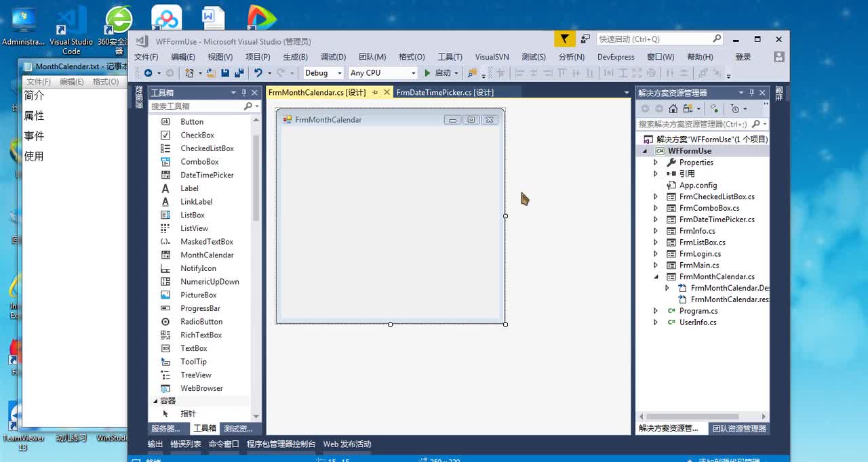Open the 文件(F) menu in Visual Studio
Image resolution: width=868 pixels, height=462 pixels.
point(146,57)
